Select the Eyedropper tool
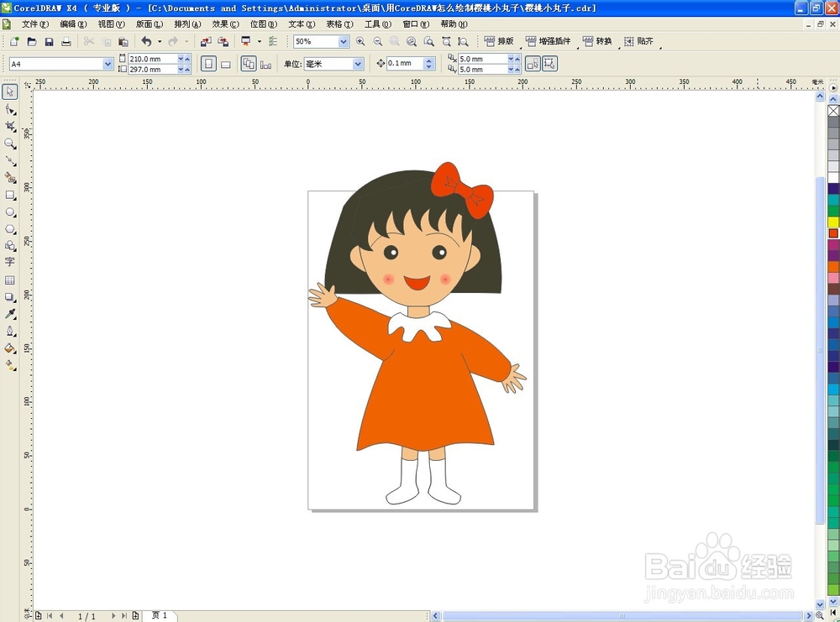This screenshot has width=840, height=622. (9, 314)
